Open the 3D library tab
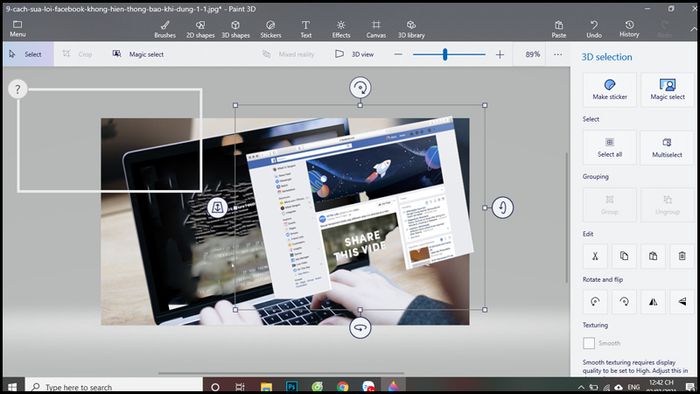The height and width of the screenshot is (394, 700). tap(411, 29)
